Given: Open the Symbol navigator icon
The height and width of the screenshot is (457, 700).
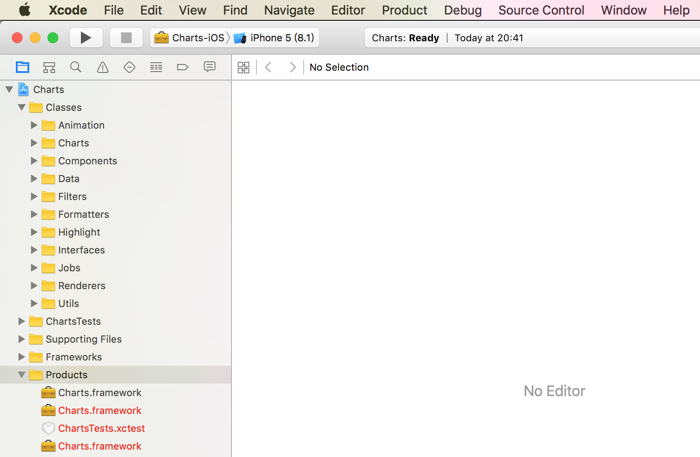Looking at the screenshot, I should point(49,67).
